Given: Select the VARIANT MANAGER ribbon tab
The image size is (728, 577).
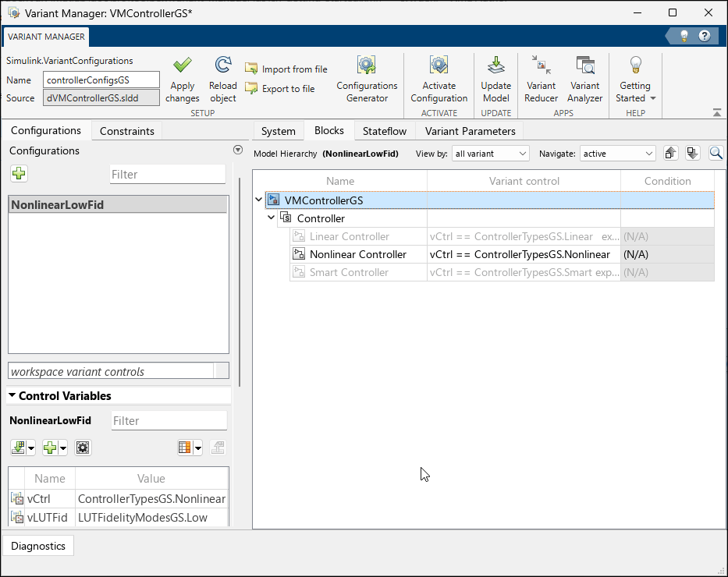Looking at the screenshot, I should [x=47, y=37].
